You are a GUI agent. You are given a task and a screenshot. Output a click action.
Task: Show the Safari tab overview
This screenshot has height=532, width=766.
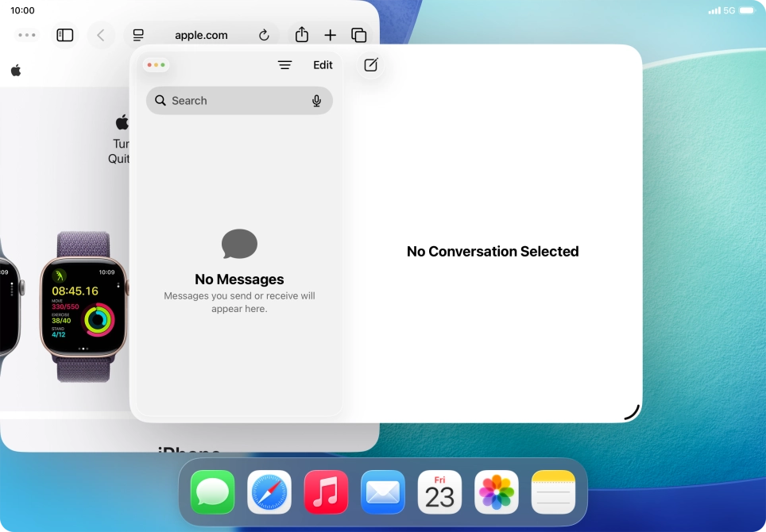[x=358, y=35]
